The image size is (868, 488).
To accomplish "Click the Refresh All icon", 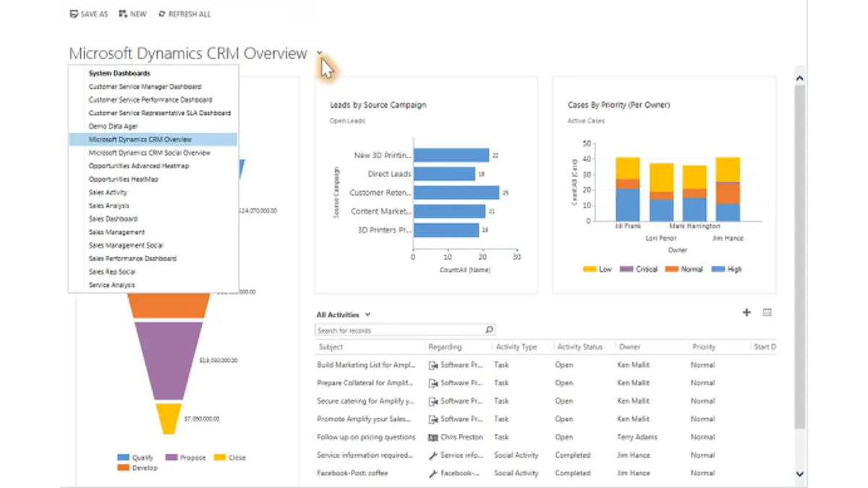I will click(x=161, y=14).
